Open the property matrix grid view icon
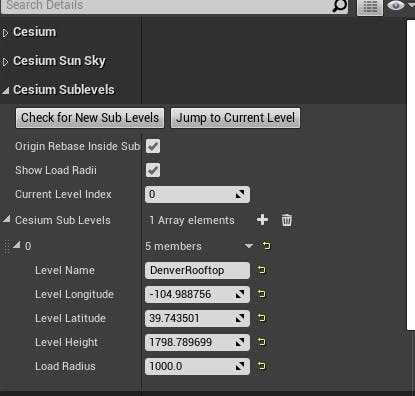The height and width of the screenshot is (396, 415). [370, 7]
